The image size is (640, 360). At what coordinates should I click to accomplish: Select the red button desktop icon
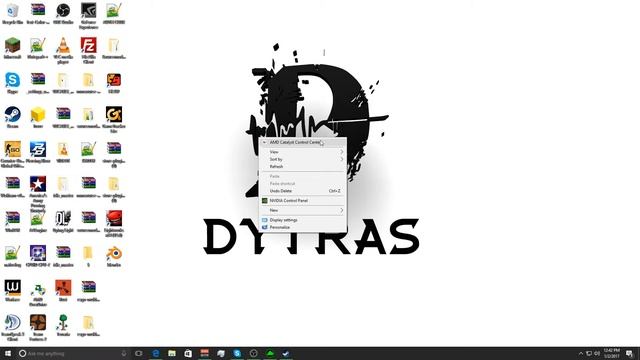tap(113, 219)
